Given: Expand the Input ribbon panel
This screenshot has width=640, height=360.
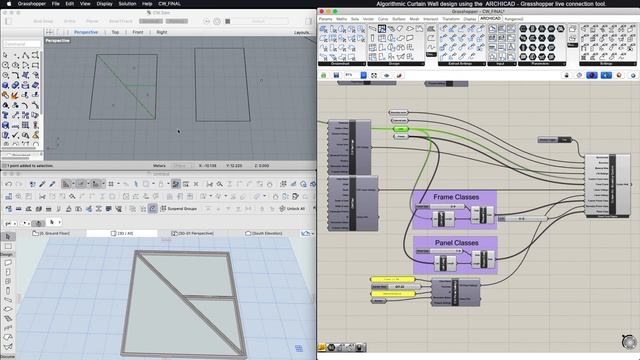Looking at the screenshot, I should [x=501, y=64].
